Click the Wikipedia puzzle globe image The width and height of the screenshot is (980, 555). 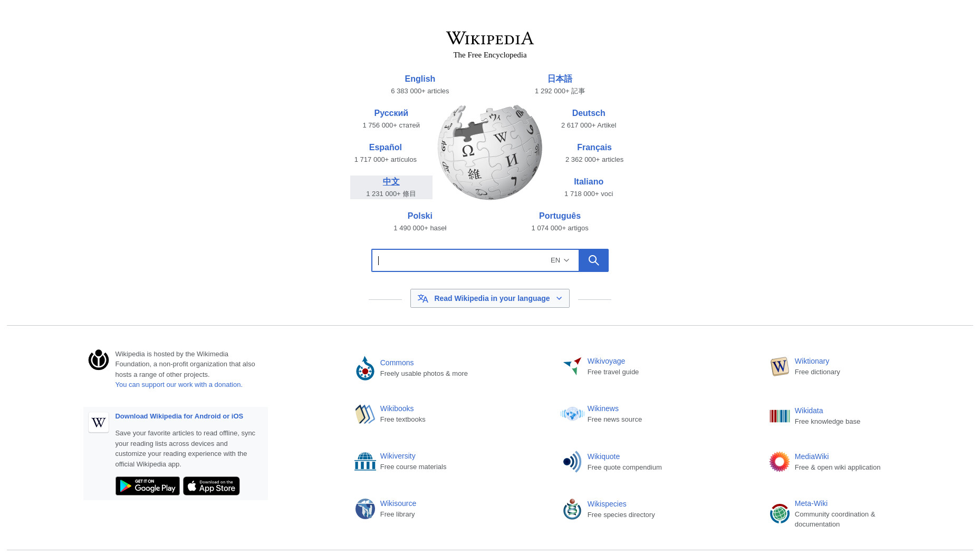[x=490, y=152]
